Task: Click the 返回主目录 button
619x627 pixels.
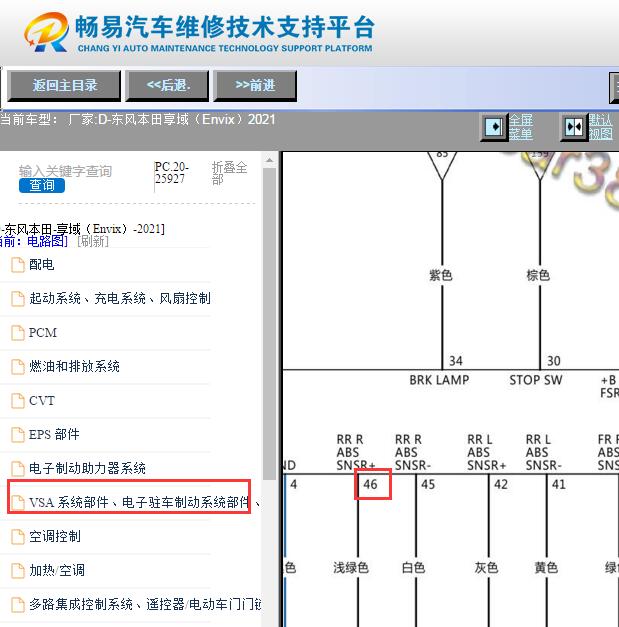Action: [64, 86]
